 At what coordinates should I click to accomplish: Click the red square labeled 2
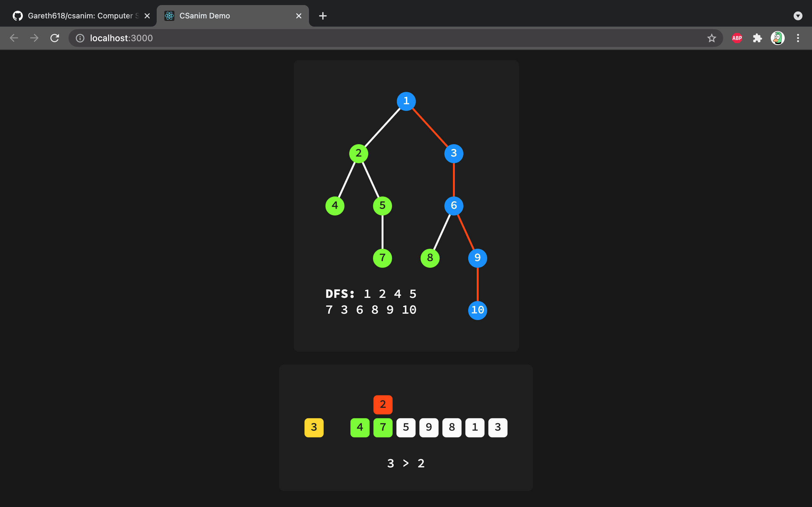383,404
